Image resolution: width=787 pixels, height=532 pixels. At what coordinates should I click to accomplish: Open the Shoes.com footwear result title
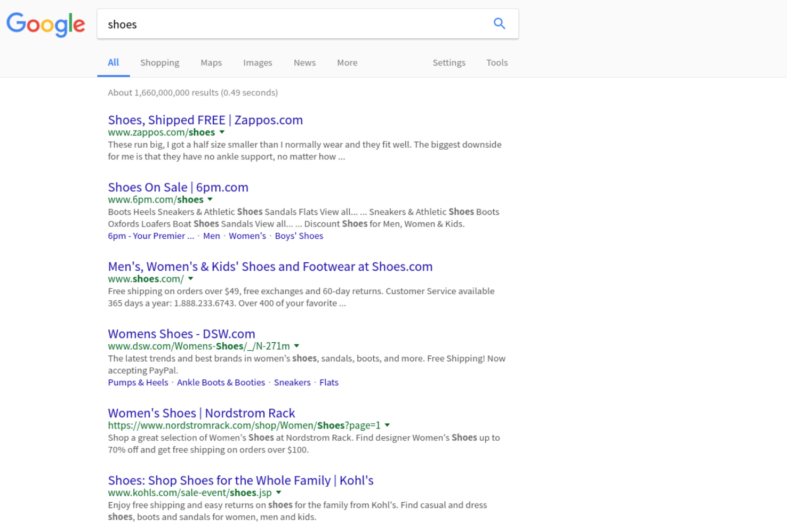(x=270, y=267)
